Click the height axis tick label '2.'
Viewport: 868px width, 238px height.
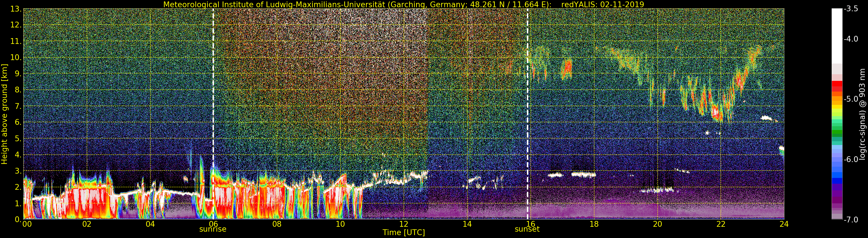[x=18, y=187]
